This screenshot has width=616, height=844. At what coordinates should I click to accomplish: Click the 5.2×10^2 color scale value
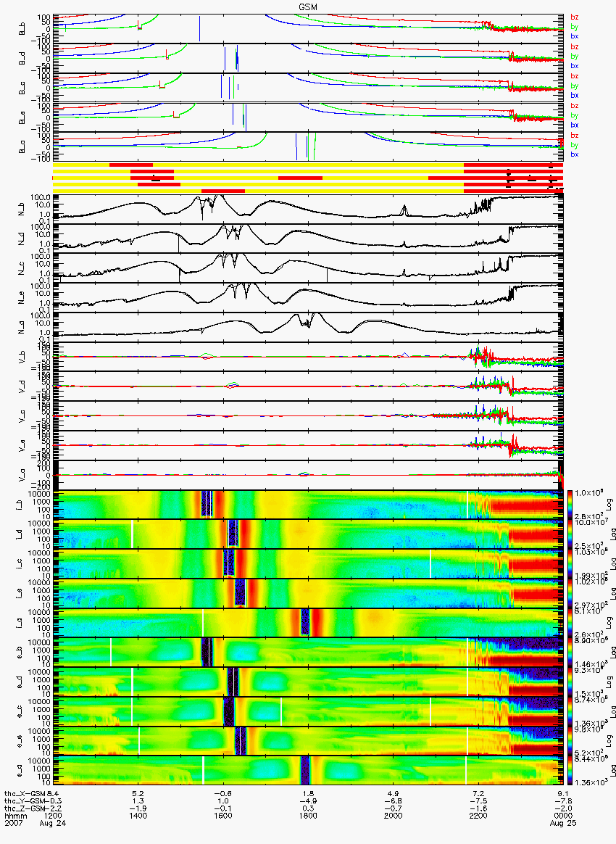(x=588, y=751)
